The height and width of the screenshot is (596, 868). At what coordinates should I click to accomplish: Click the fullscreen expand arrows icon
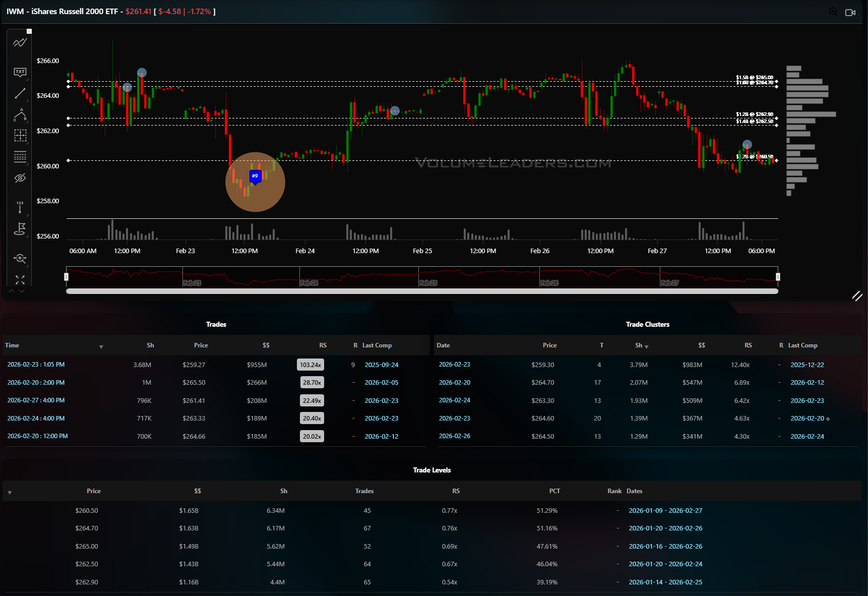(20, 279)
